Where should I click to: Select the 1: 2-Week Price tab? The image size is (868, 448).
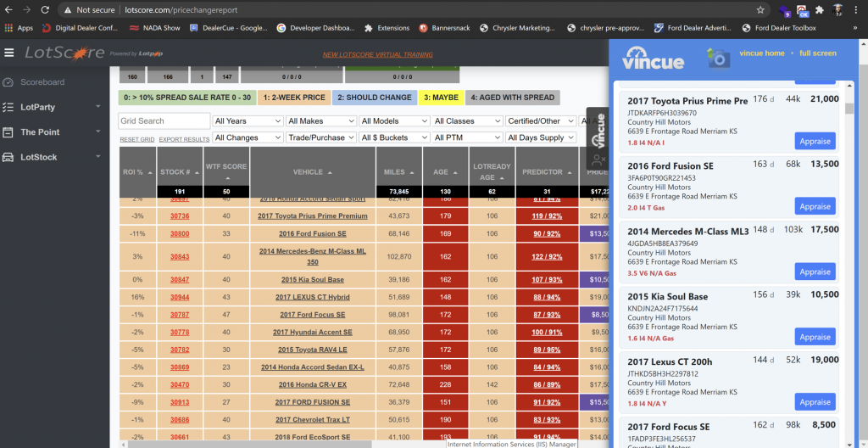[x=294, y=98]
